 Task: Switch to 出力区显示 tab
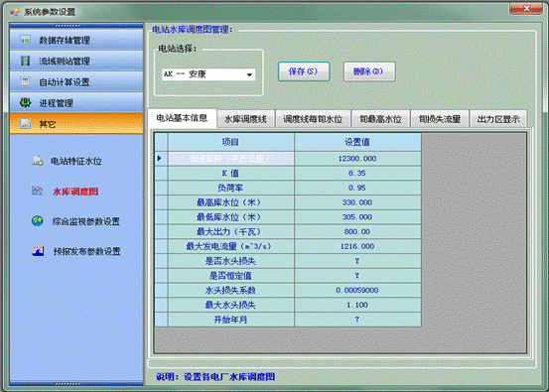coord(498,119)
